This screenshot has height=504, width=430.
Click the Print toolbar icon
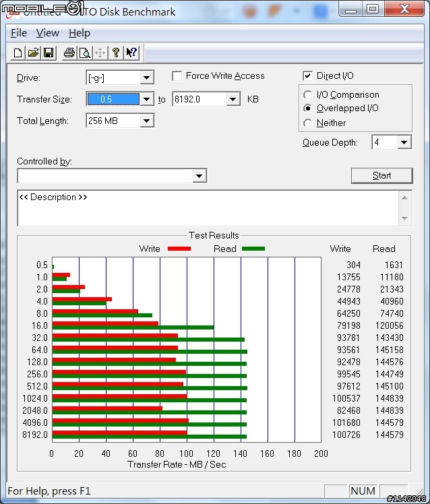pyautogui.click(x=69, y=53)
